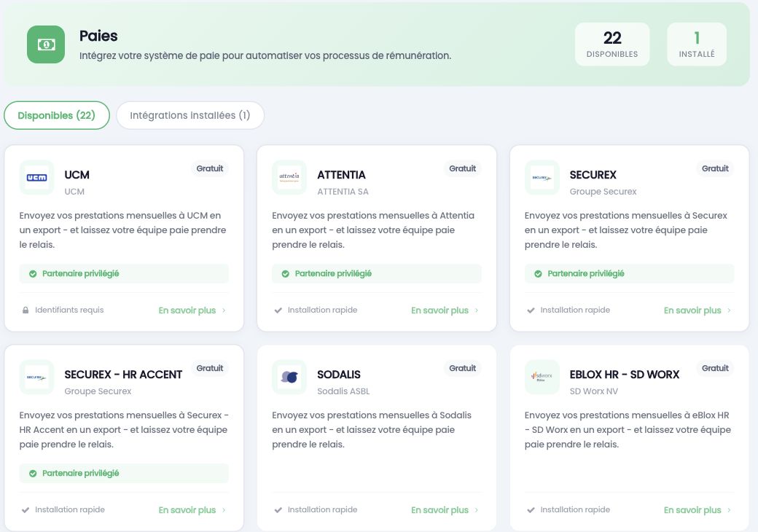
Task: Switch to Disponibles (22) tab
Action: (57, 115)
